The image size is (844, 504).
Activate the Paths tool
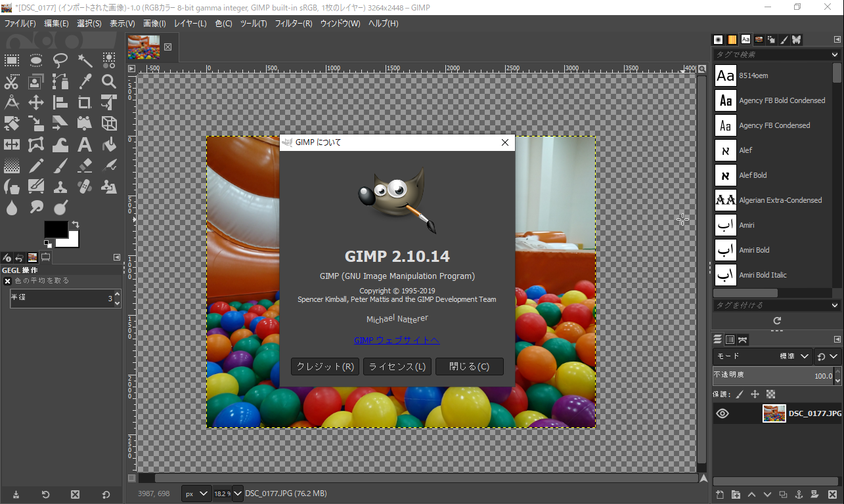pyautogui.click(x=60, y=81)
